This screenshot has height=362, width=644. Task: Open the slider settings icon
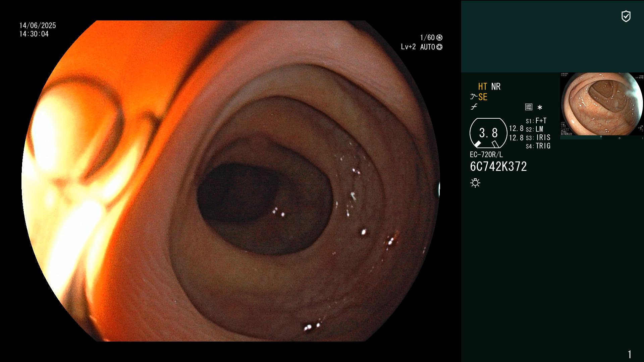point(529,107)
